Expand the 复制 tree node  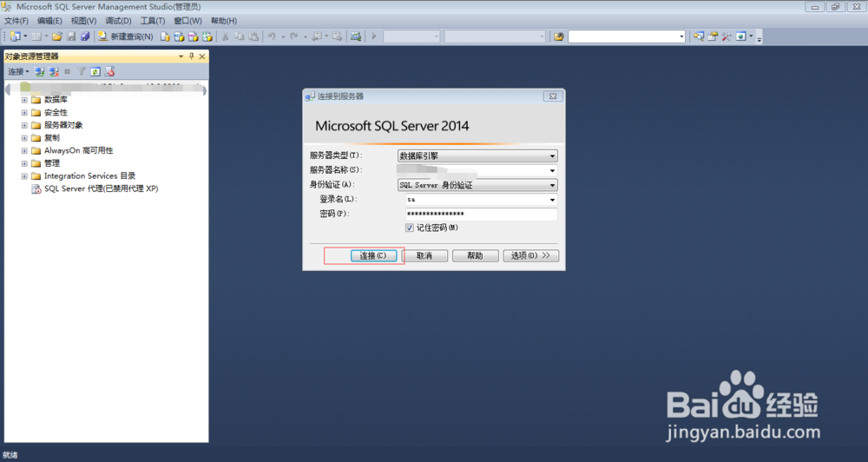(x=24, y=138)
